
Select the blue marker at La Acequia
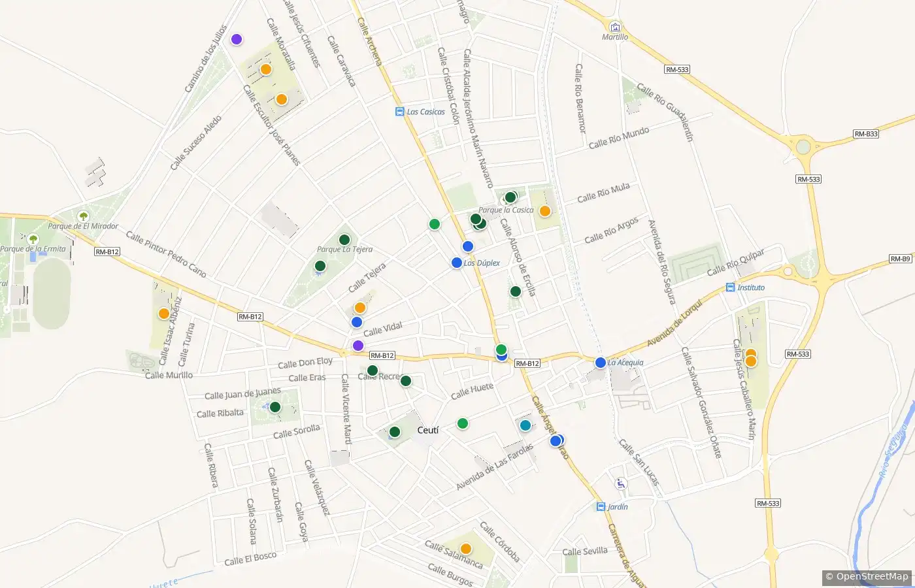601,363
